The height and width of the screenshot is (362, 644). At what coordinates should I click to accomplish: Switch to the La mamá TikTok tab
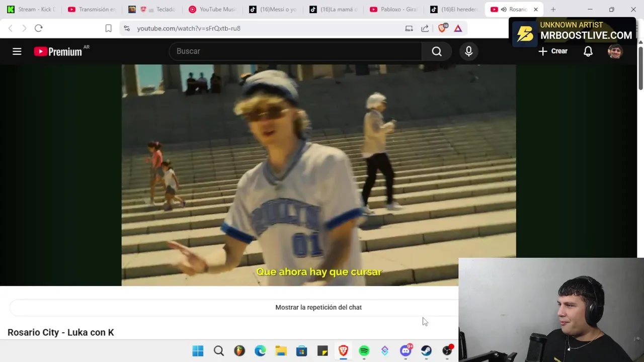pos(334,9)
